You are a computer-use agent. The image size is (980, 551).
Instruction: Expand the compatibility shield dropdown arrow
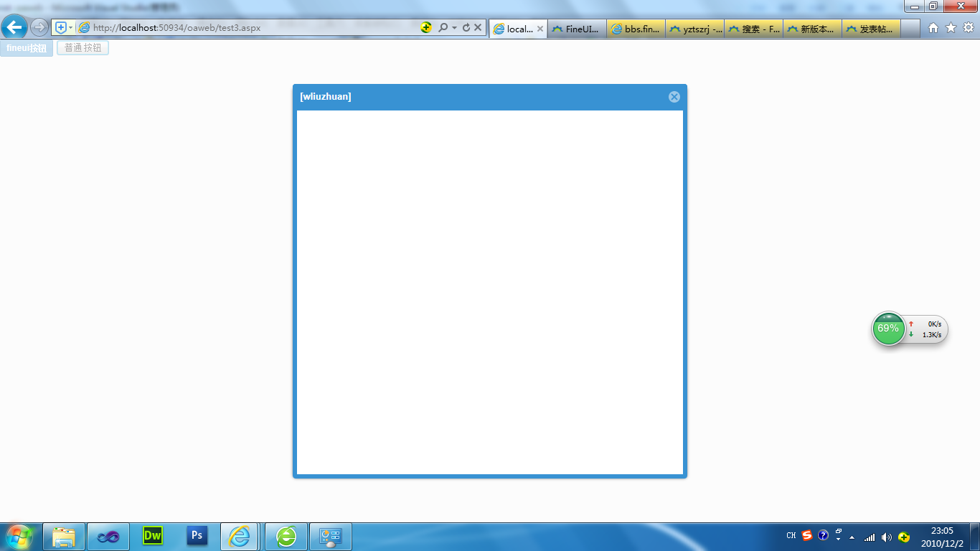[x=70, y=28]
